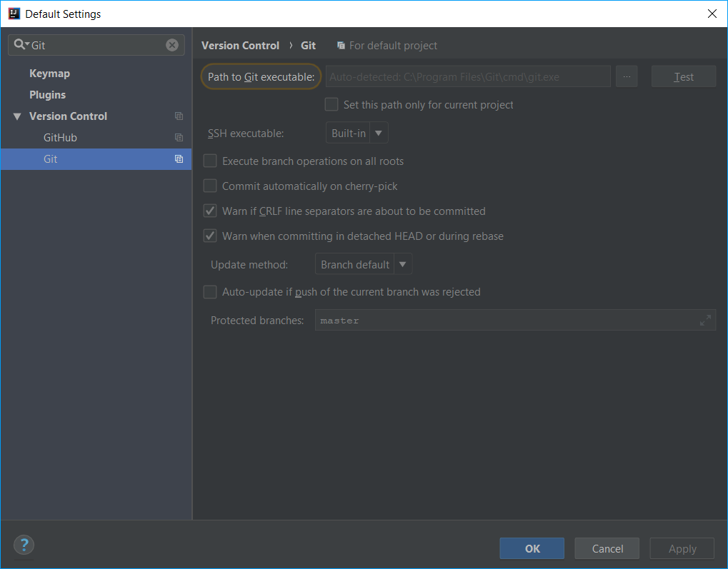Clear the Git search field text

172,45
